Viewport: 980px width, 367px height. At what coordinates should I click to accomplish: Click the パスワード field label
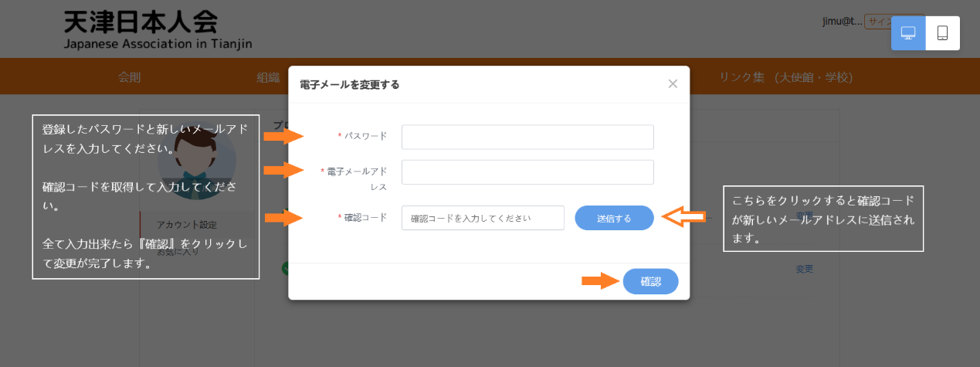pos(365,136)
